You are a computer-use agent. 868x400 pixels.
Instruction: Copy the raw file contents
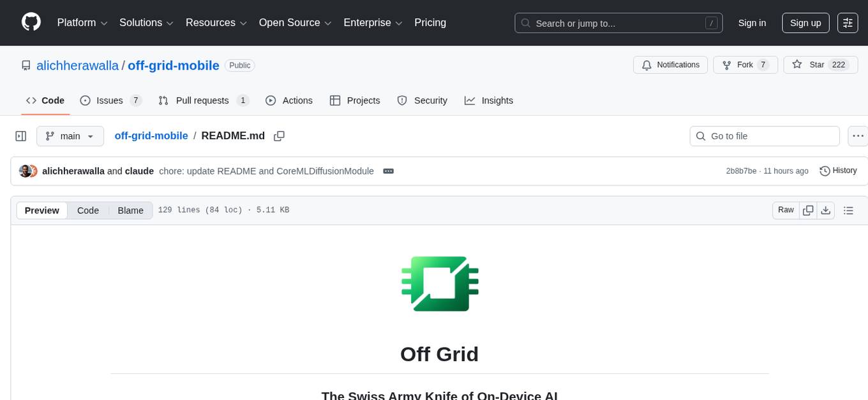[807, 210]
